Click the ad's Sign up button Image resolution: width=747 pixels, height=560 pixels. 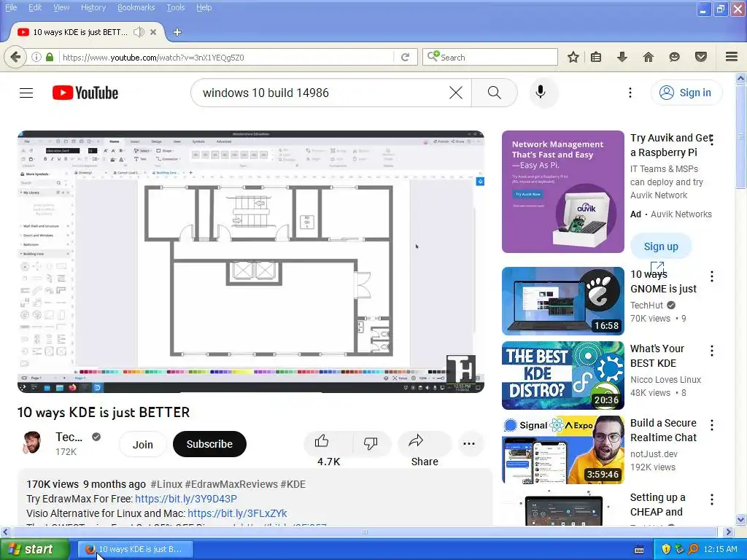tap(661, 246)
